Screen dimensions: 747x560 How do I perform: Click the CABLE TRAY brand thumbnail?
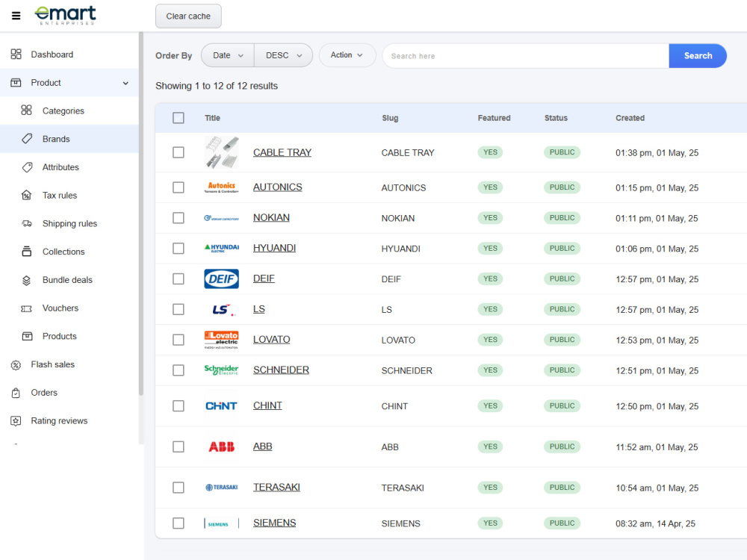pyautogui.click(x=222, y=152)
